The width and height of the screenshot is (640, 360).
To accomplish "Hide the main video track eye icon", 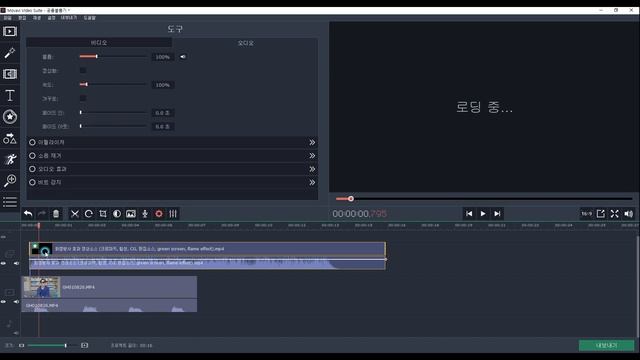I will pyautogui.click(x=3, y=302).
